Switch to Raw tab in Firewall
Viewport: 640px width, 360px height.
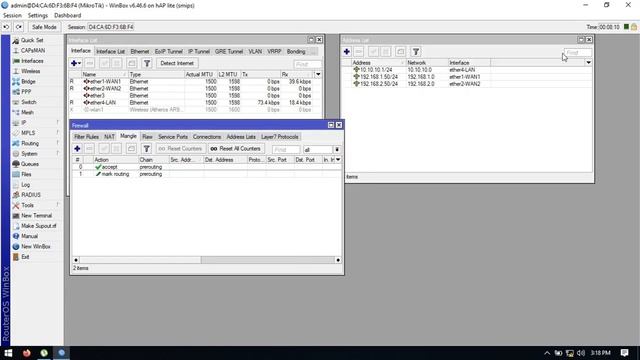coord(147,137)
